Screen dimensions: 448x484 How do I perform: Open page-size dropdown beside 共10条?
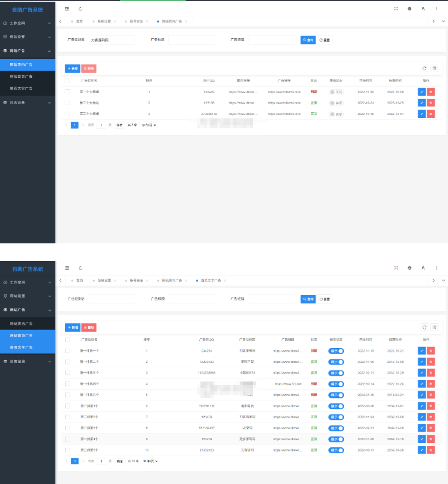coord(150,462)
